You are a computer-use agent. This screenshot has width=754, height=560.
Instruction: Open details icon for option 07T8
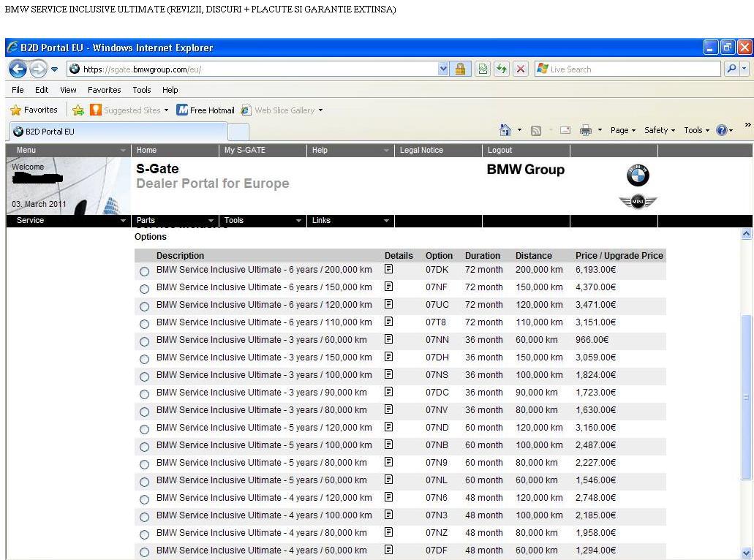click(388, 322)
